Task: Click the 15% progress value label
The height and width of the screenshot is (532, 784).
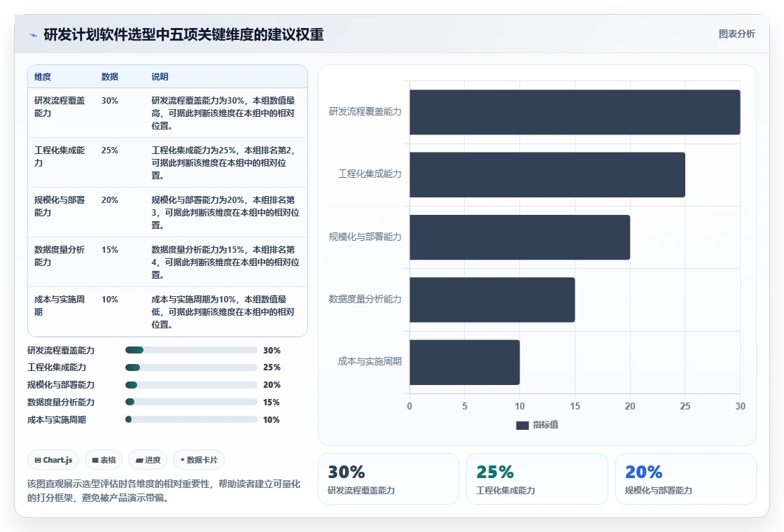Action: click(272, 402)
